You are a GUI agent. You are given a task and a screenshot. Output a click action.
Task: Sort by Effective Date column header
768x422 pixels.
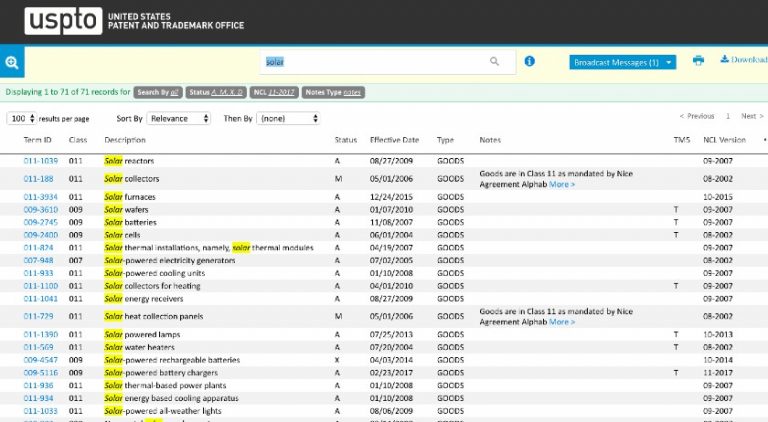pyautogui.click(x=394, y=140)
